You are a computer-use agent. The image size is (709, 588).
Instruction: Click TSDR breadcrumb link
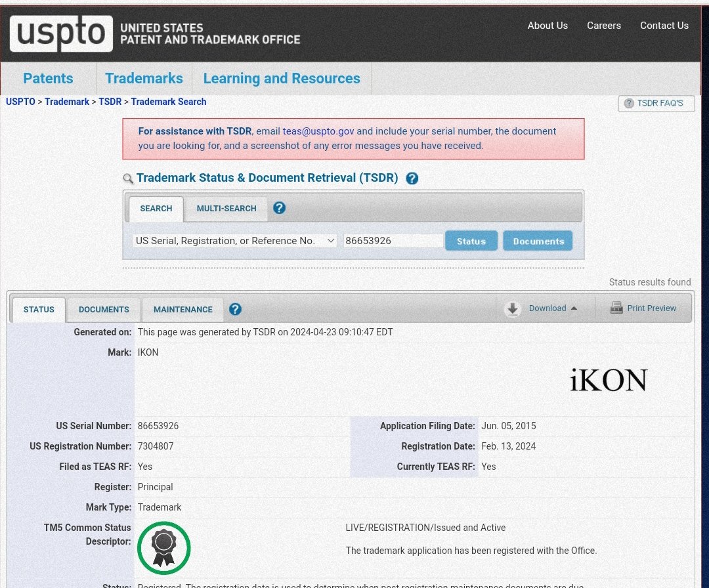[110, 102]
